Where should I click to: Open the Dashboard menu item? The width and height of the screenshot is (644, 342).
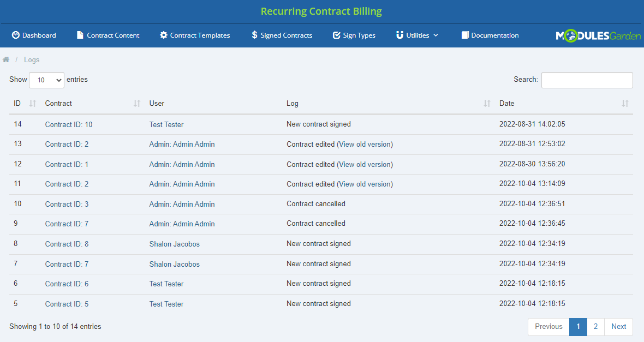[34, 35]
